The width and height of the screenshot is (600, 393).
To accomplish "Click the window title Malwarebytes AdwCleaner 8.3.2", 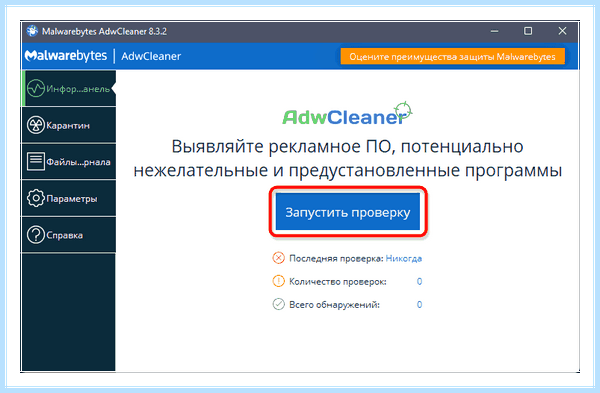I will point(104,31).
